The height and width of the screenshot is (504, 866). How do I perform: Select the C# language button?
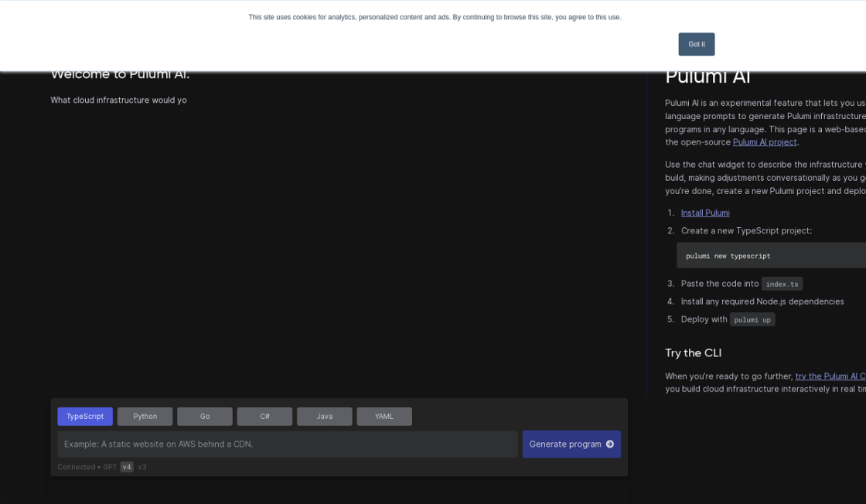[x=264, y=417]
